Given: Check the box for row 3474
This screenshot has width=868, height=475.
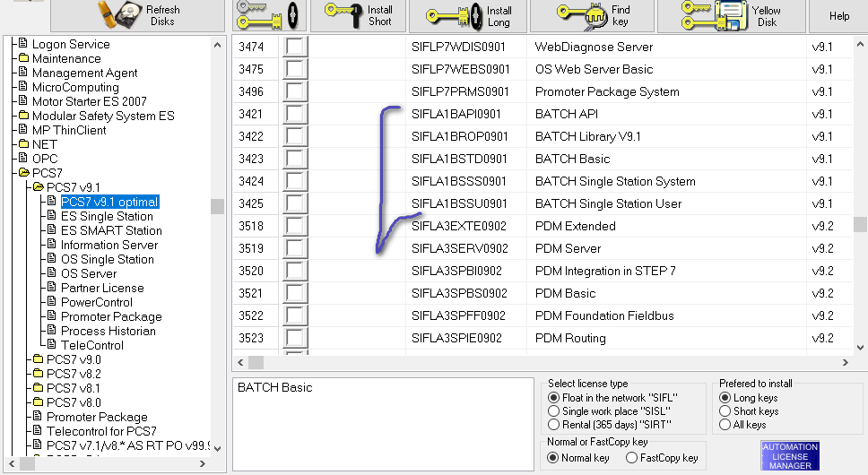Looking at the screenshot, I should 295,47.
